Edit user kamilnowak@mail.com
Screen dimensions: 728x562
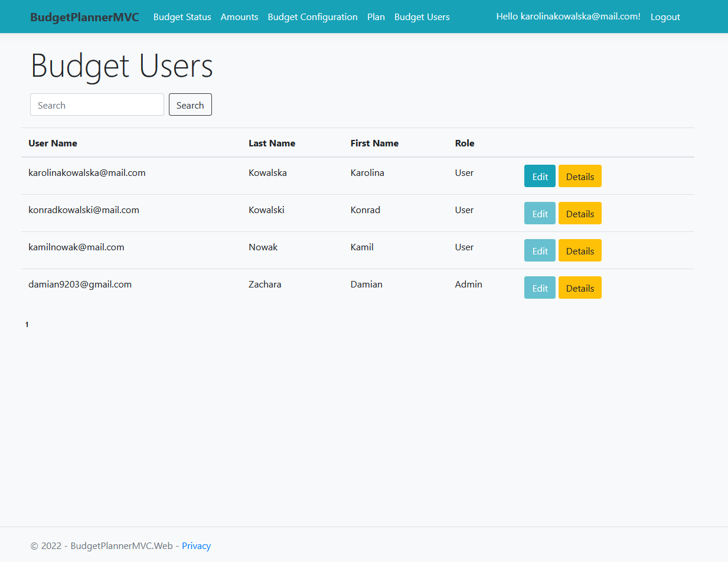click(540, 250)
